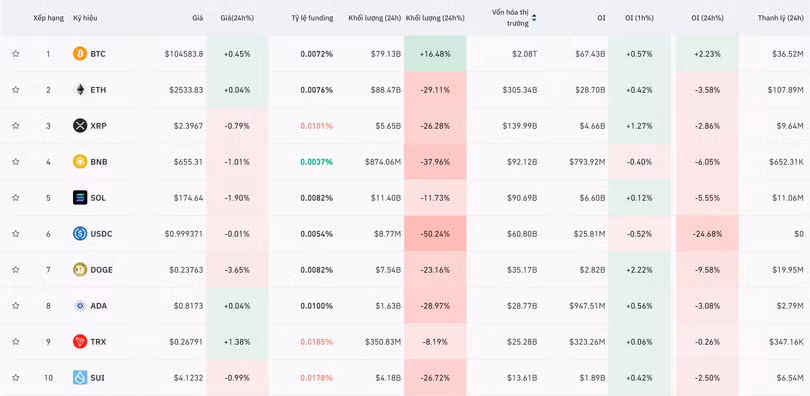Favorite DOGE with its star
Image resolution: width=810 pixels, height=396 pixels.
[x=15, y=270]
